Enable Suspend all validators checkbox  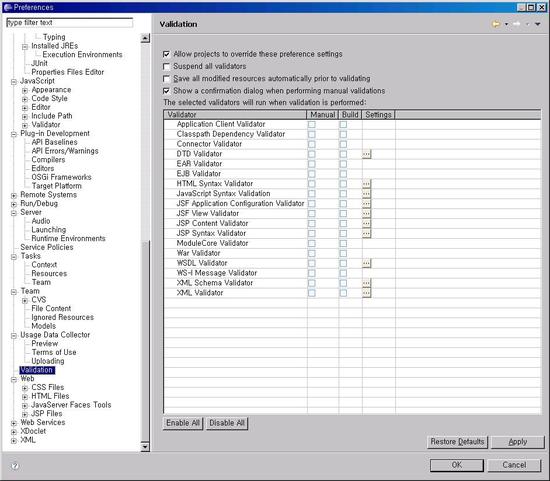[x=167, y=67]
